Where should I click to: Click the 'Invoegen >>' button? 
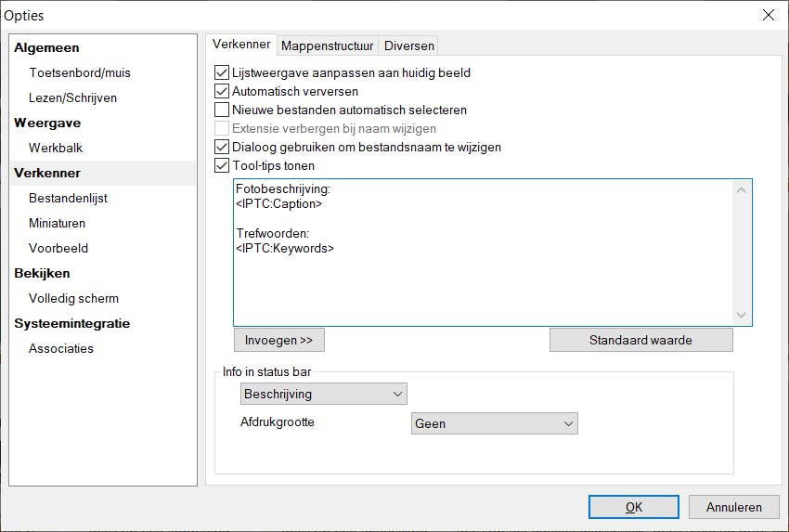(278, 340)
